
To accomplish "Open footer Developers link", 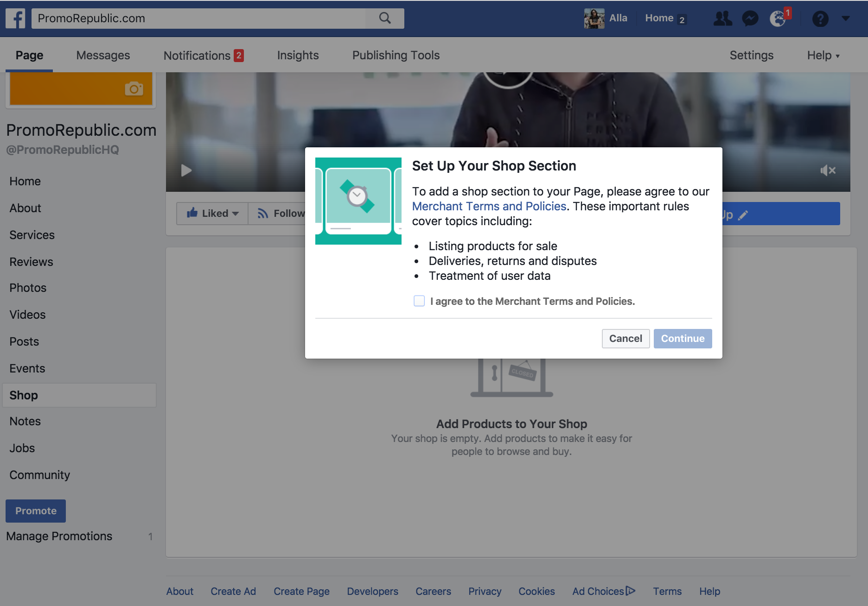I will pos(373,591).
